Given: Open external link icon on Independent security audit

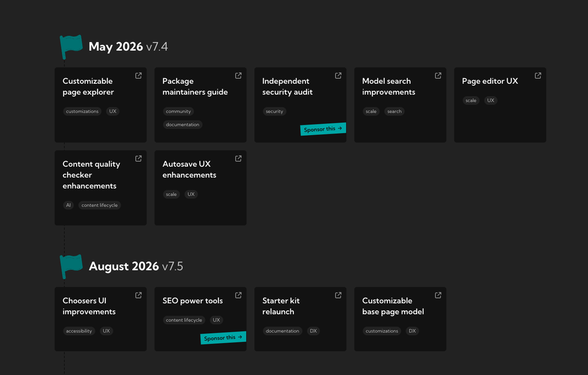Looking at the screenshot, I should click(338, 75).
